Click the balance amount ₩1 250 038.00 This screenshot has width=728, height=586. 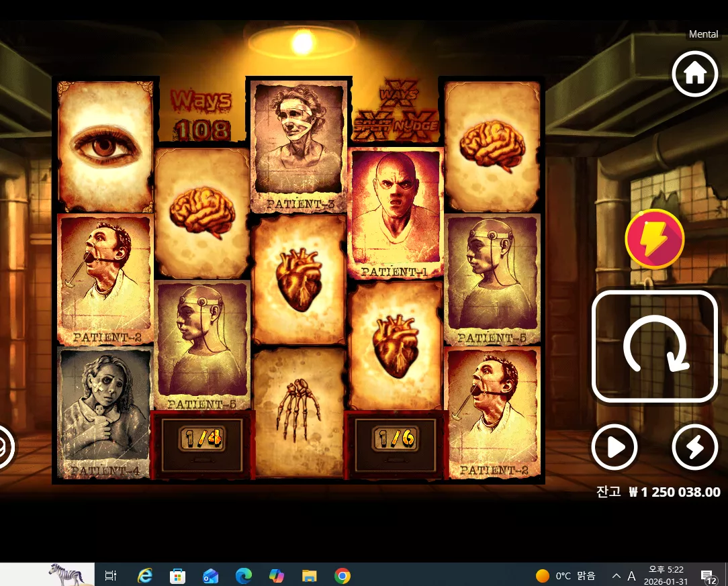674,492
